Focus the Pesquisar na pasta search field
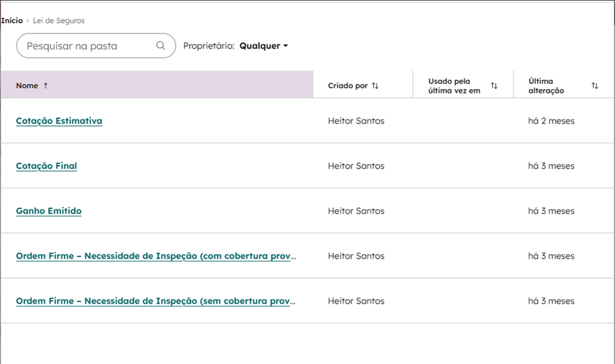This screenshot has height=364, width=615. (87, 46)
